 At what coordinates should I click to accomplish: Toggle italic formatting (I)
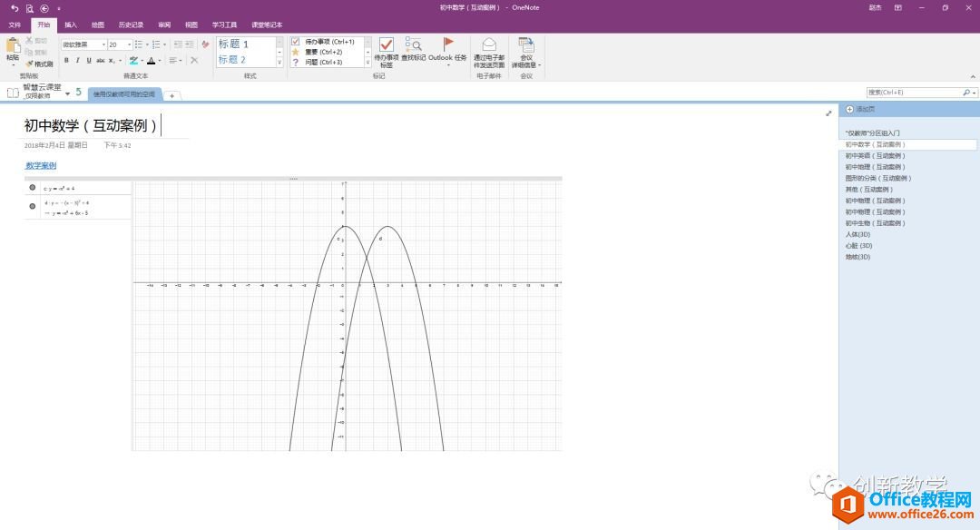77,61
